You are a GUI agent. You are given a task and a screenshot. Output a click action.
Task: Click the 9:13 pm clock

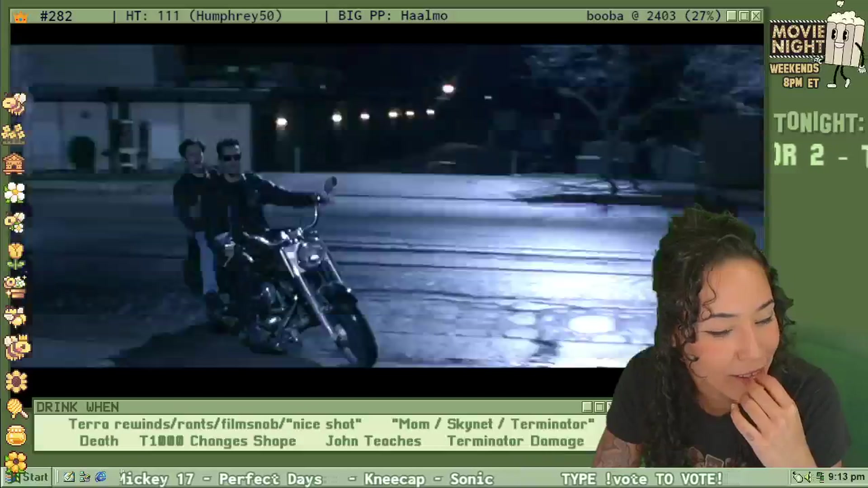coord(846,477)
